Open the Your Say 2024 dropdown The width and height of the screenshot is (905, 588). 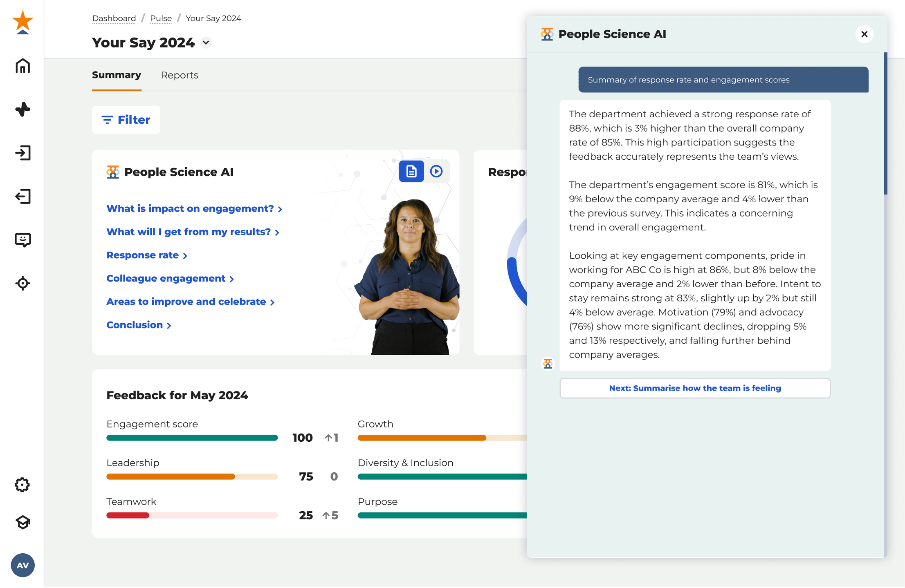206,42
